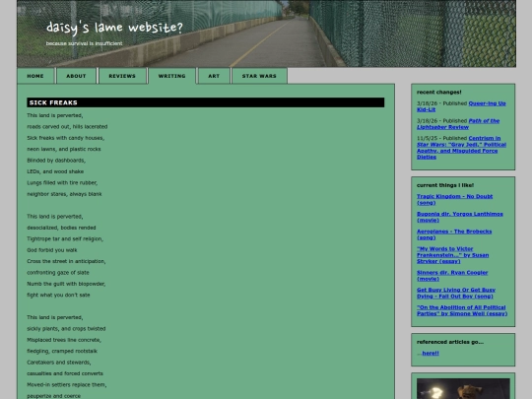The height and width of the screenshot is (399, 532).
Task: Open the Queer-ing Up Kid-Lit link
Action: coord(461,106)
